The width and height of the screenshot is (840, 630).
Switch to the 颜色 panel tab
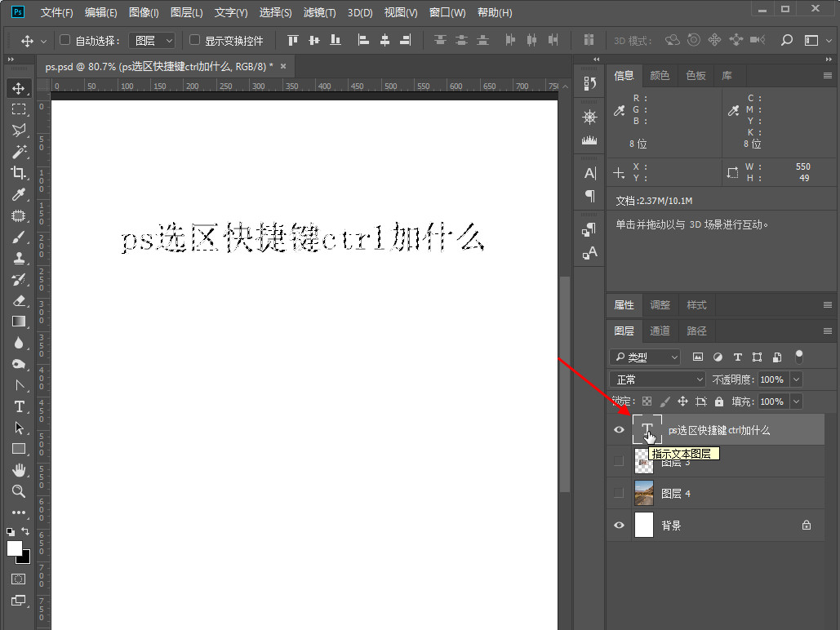(660, 75)
